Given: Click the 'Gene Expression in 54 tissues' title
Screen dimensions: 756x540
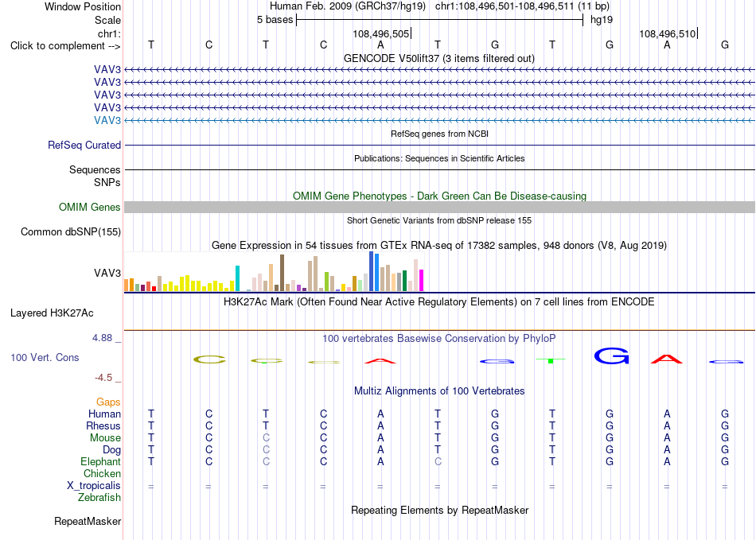Looking at the screenshot, I should 439,246.
